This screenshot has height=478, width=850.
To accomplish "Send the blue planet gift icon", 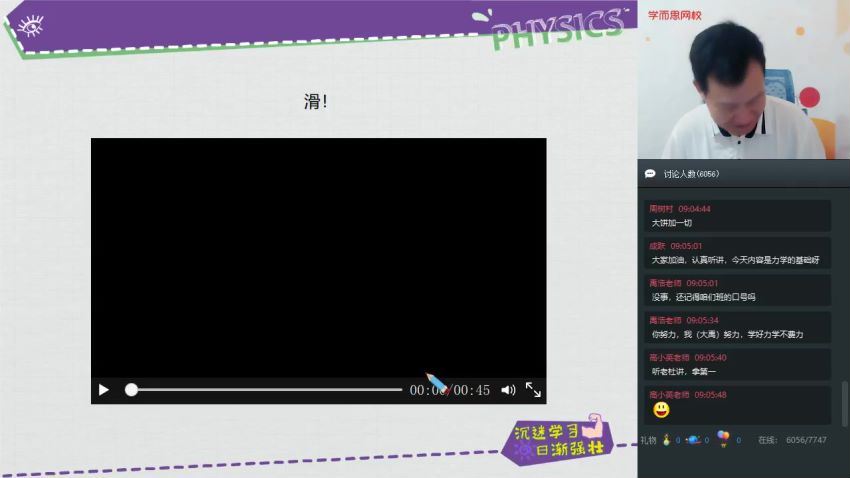I will pos(692,439).
